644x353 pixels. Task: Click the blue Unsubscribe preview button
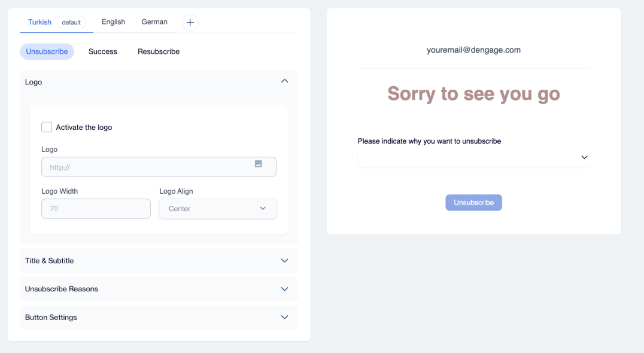click(473, 203)
